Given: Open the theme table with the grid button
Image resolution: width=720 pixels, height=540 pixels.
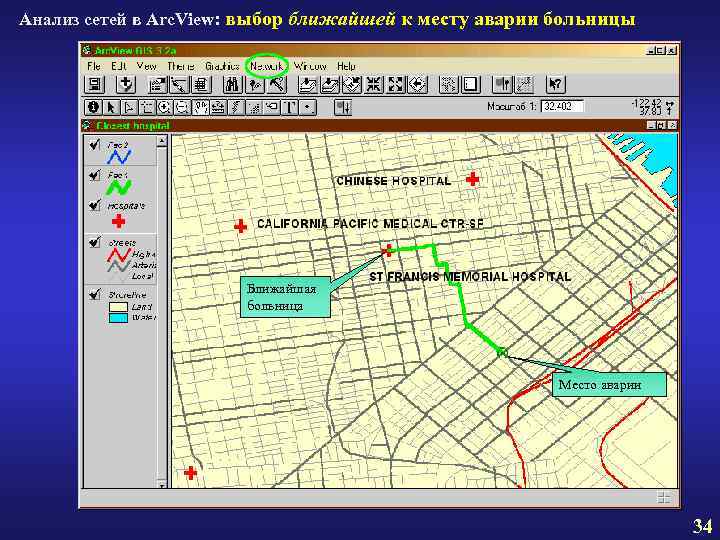Looking at the screenshot, I should point(201,84).
